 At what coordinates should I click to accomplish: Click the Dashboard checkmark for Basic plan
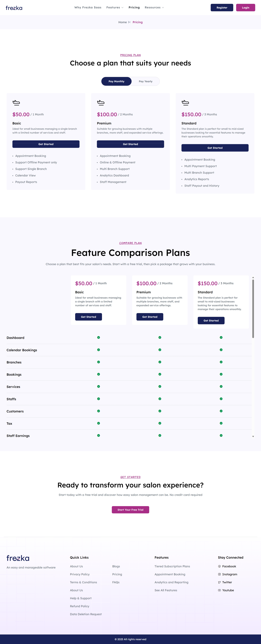point(98,338)
